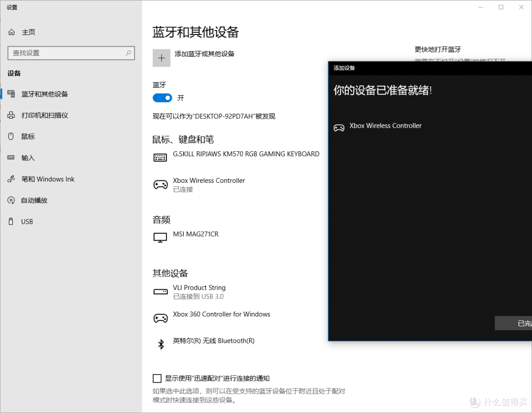Screen dimensions: 532x413
Task: Click the plus button to add Bluetooth device
Action: pyautogui.click(x=162, y=58)
